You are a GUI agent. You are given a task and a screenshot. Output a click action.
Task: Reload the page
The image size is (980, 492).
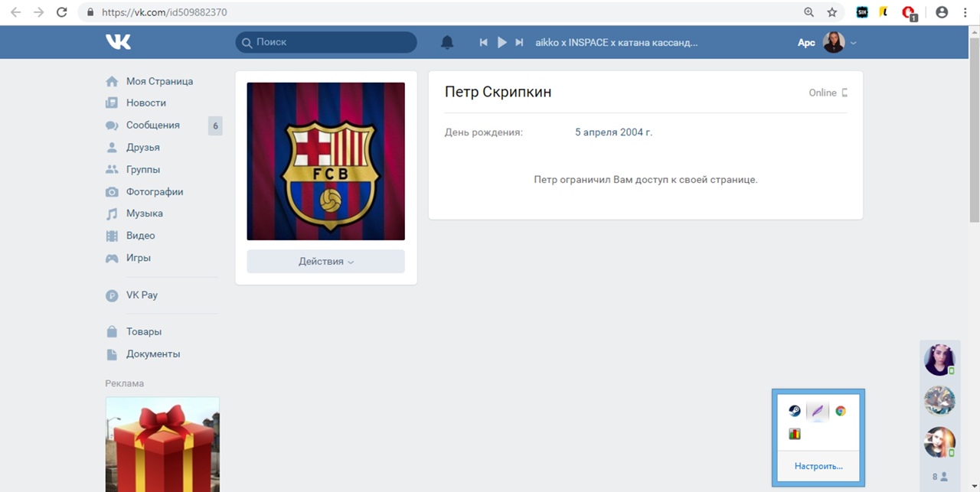pos(62,12)
